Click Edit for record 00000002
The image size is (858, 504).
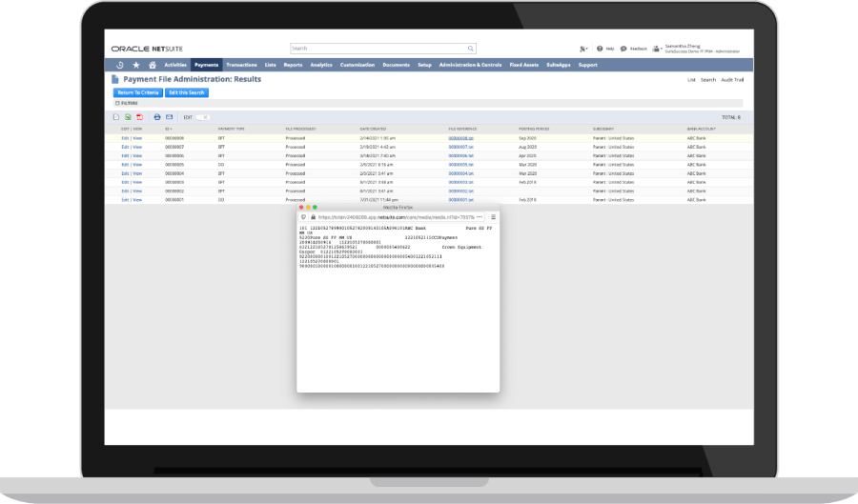click(x=125, y=192)
